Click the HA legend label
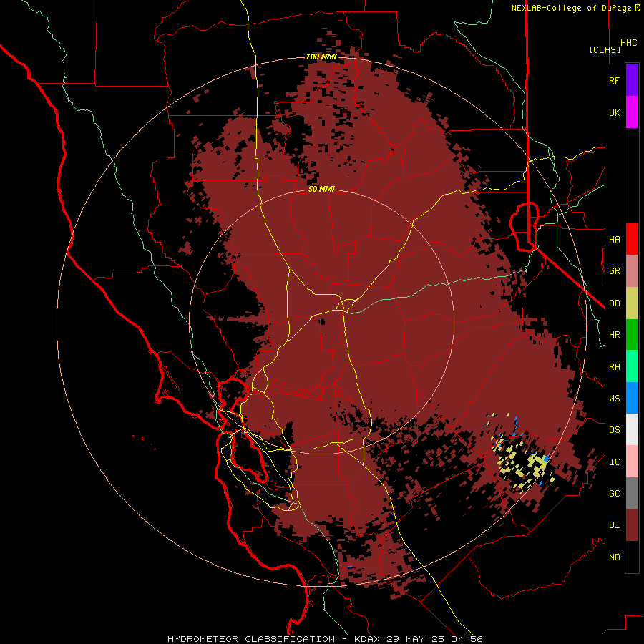The image size is (644, 644). click(614, 240)
